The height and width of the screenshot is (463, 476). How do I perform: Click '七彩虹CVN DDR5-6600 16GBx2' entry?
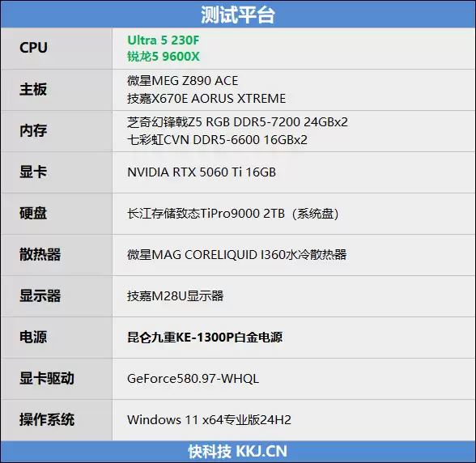click(217, 140)
